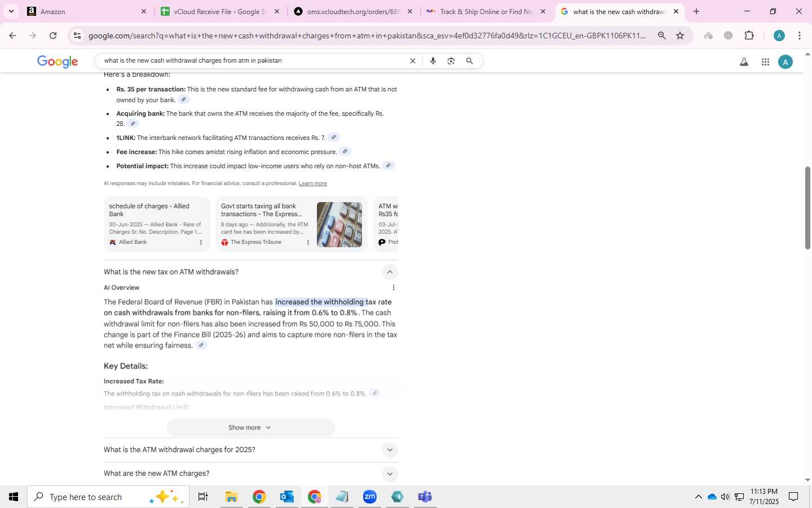Show hidden system tray icons
Viewport: 812px width, 508px height.
(x=698, y=497)
